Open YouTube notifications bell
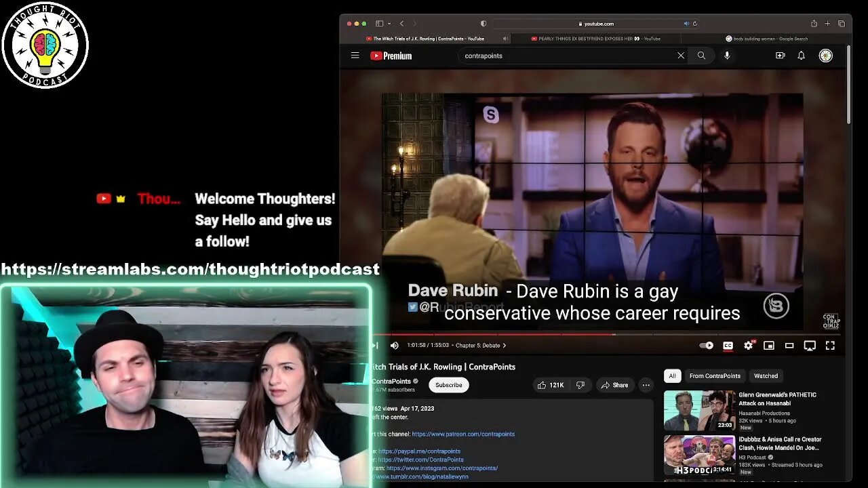Image resolution: width=868 pixels, height=488 pixels. [801, 56]
